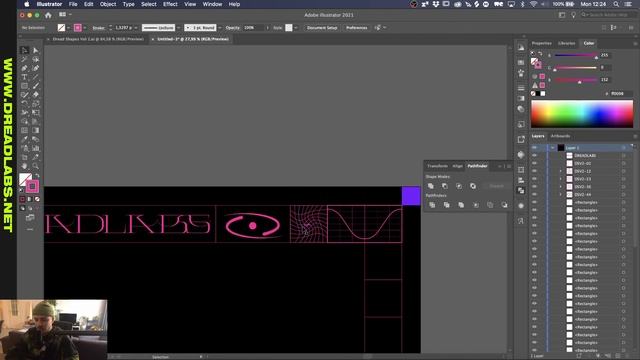The width and height of the screenshot is (640, 360).
Task: Expand the DSV2-12 group
Action: 561,171
